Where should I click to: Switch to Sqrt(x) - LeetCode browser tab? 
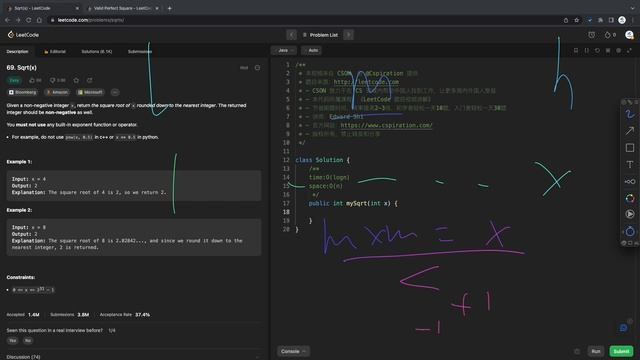42,8
